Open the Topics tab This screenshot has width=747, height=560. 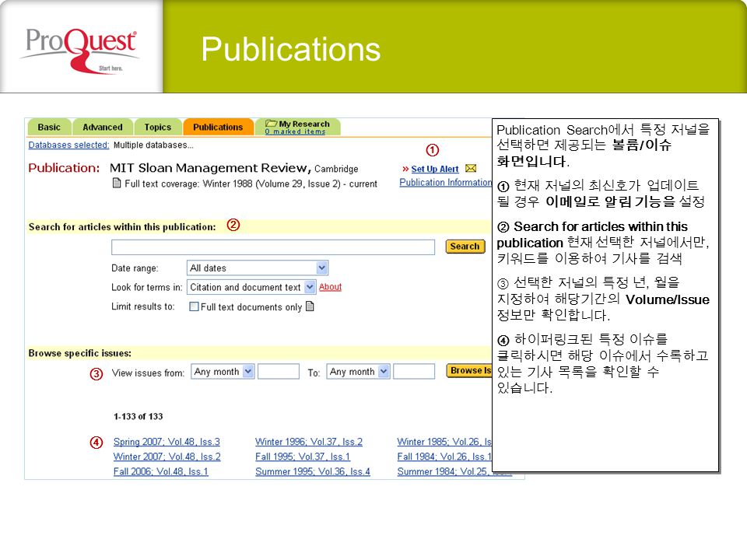[158, 127]
